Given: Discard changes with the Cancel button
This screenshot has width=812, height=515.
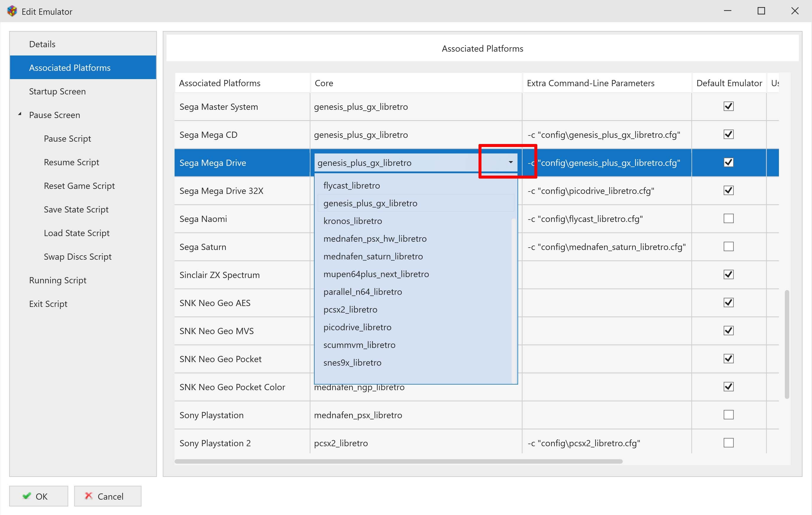Looking at the screenshot, I should point(108,496).
